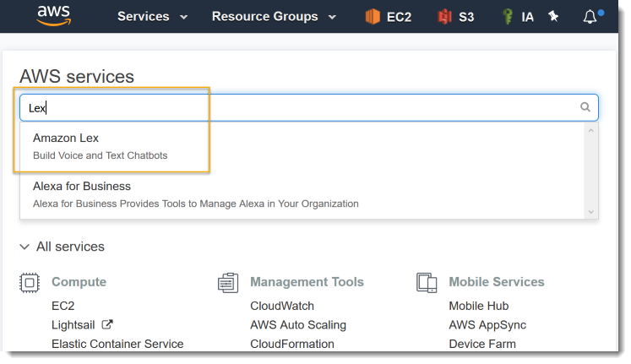Expand the Resource Groups dropdown arrow
631x364 pixels.
(x=332, y=17)
